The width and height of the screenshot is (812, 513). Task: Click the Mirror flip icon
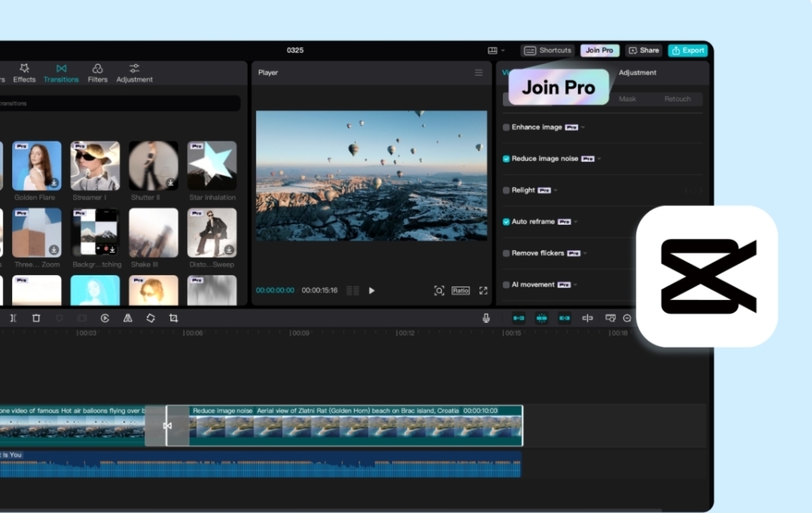tap(127, 318)
